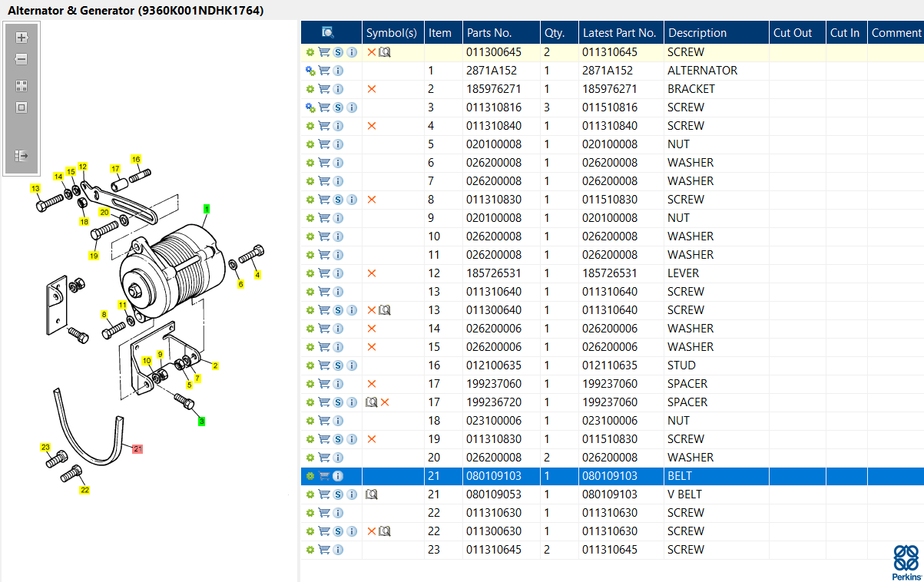Click part number 011310816

coord(493,107)
